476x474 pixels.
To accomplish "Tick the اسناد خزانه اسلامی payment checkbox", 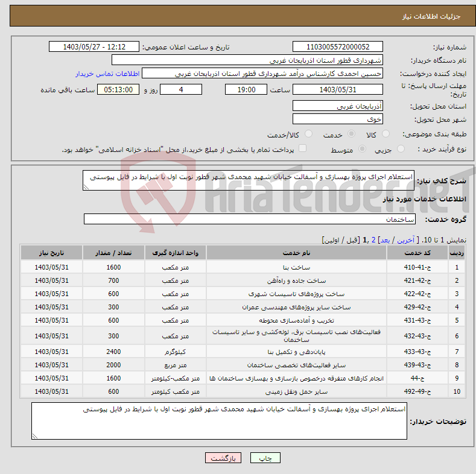I will 303,148.
